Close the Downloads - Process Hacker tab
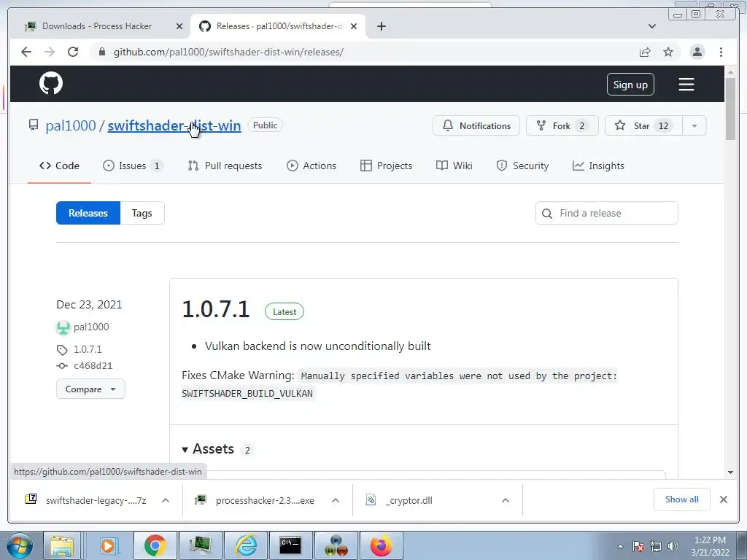This screenshot has height=560, width=747. pos(179,26)
